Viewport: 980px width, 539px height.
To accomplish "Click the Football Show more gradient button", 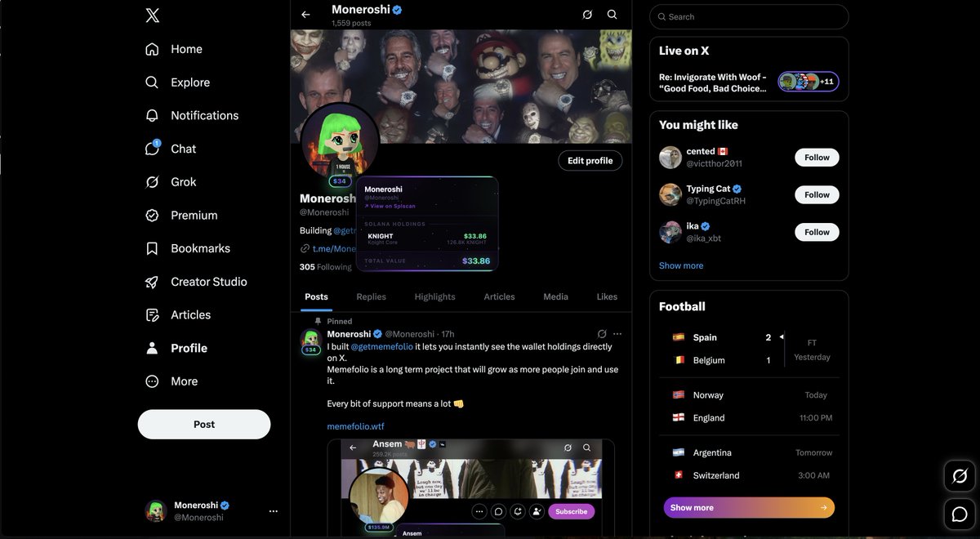I will click(x=749, y=507).
